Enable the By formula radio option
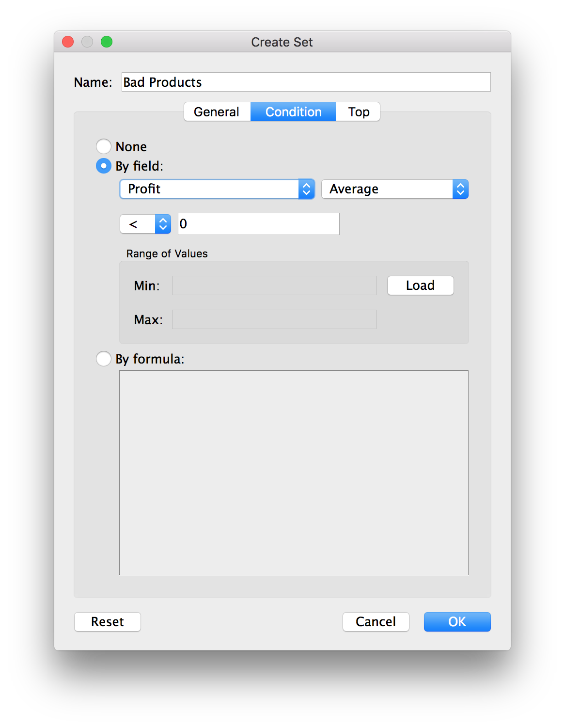This screenshot has width=565, height=728. (104, 359)
